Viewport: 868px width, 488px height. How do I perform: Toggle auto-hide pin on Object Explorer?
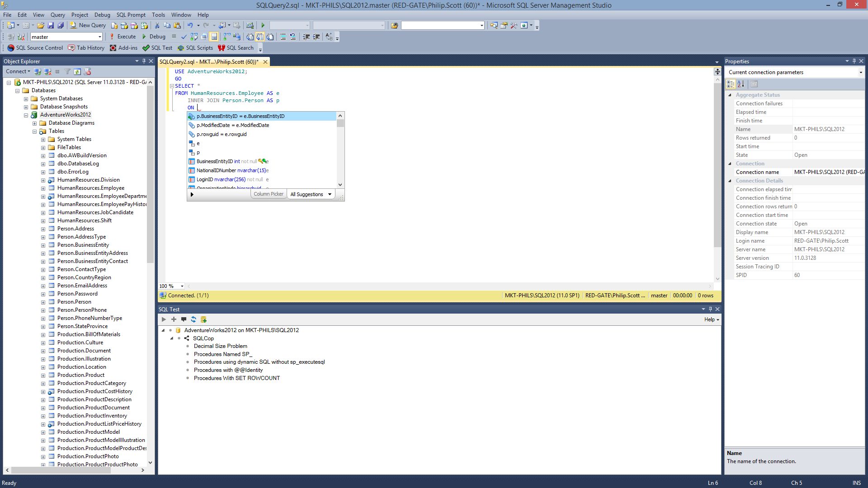[144, 61]
